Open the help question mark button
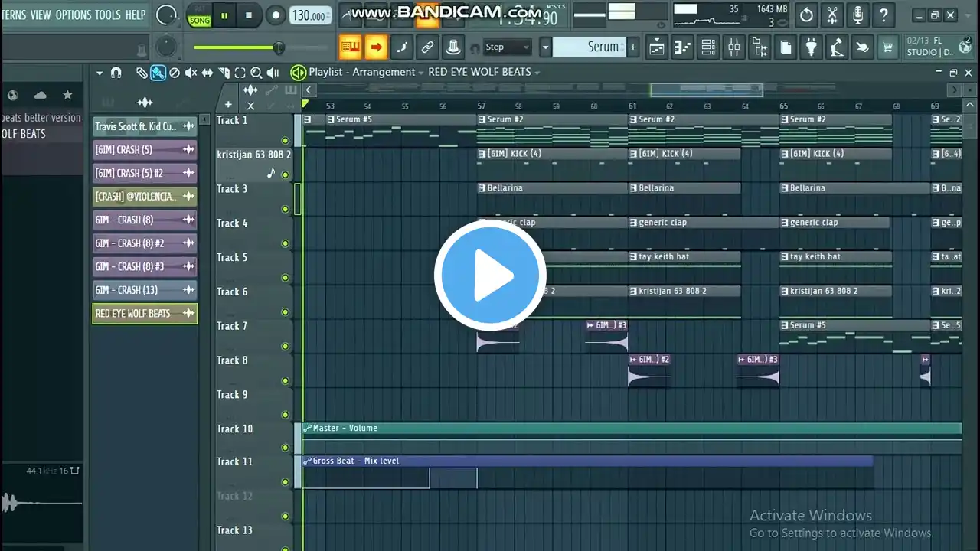 pyautogui.click(x=884, y=15)
